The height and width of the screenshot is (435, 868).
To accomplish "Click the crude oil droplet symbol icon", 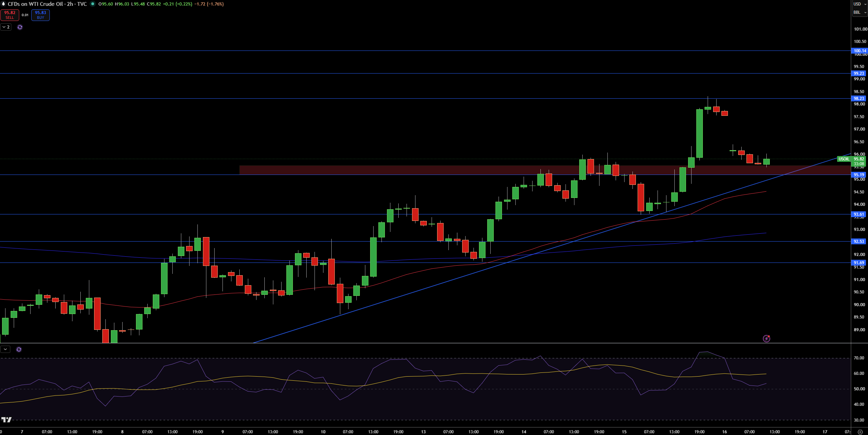I will coord(3,4).
